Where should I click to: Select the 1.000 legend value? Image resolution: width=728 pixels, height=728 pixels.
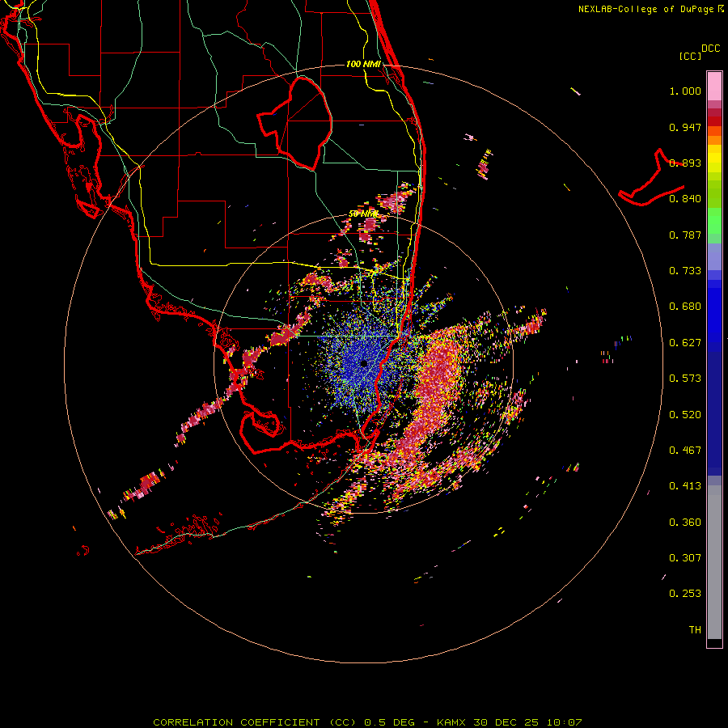click(685, 91)
